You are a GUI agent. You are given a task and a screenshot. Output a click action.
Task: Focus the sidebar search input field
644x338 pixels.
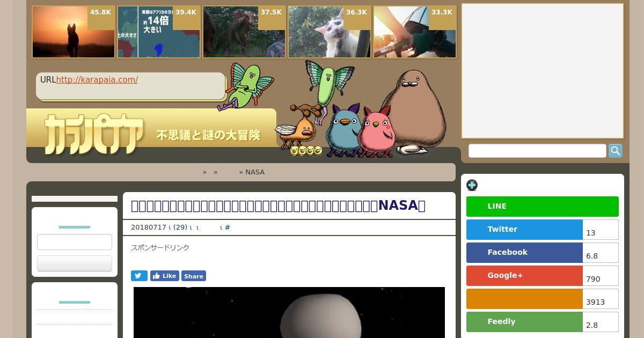coord(537,151)
